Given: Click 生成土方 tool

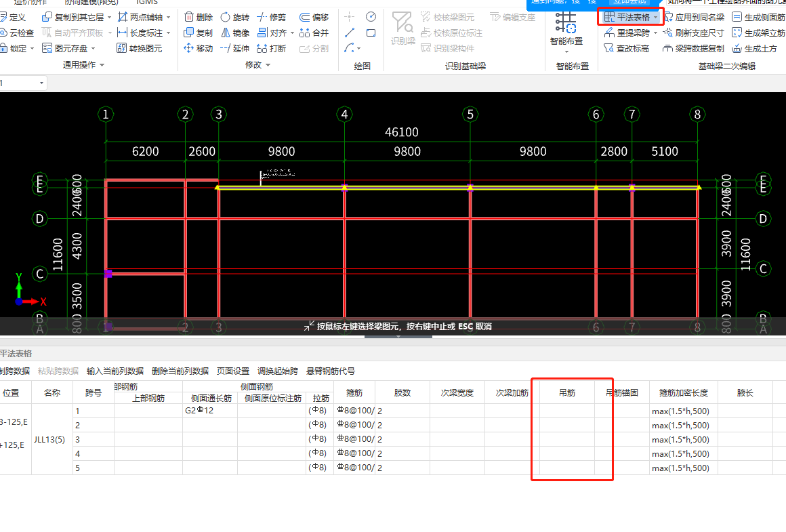Looking at the screenshot, I should tap(754, 48).
